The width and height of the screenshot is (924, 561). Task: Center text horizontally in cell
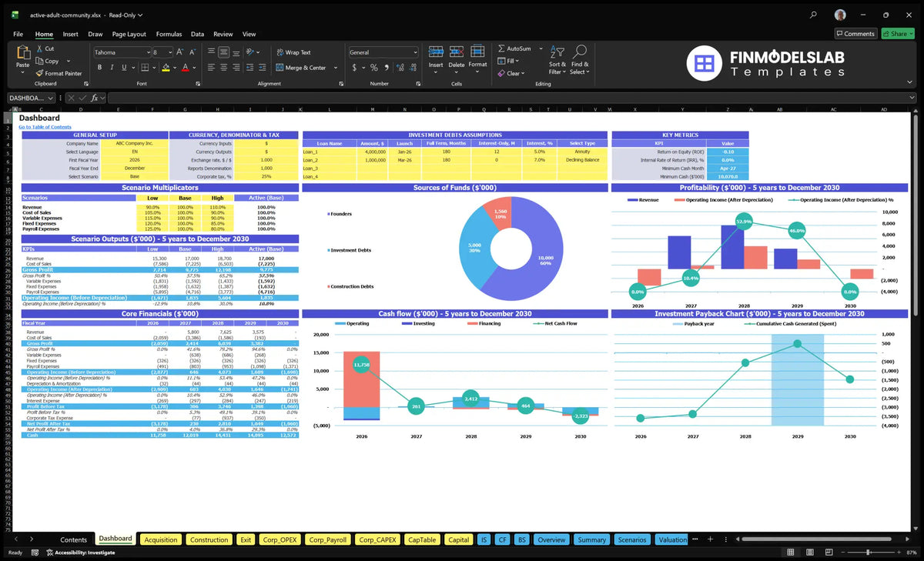point(223,68)
